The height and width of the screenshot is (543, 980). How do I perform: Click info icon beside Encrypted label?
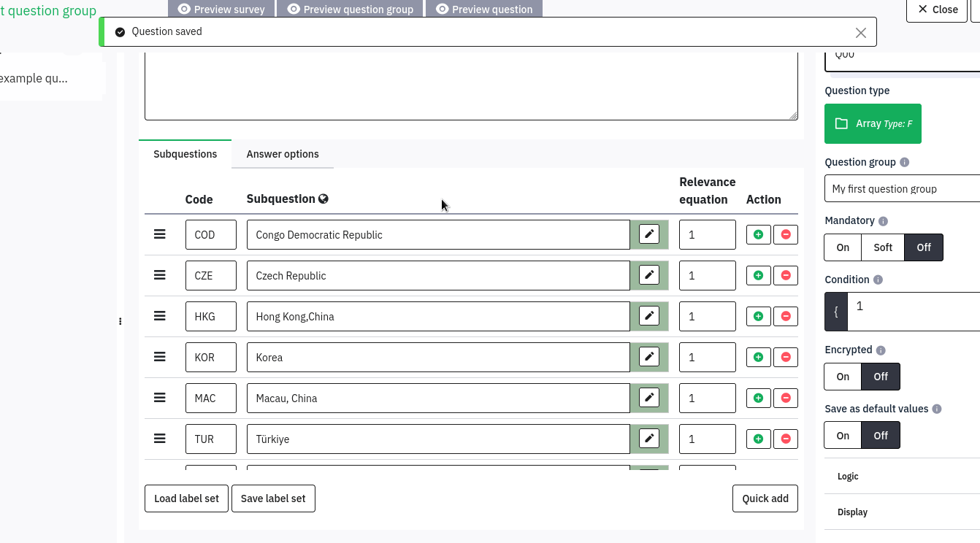[x=881, y=350]
